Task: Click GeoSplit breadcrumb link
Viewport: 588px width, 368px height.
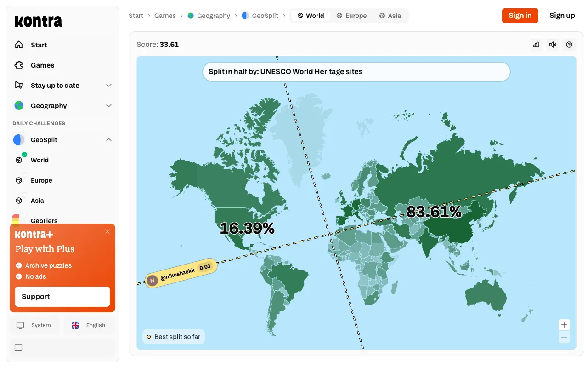Action: pyautogui.click(x=260, y=16)
